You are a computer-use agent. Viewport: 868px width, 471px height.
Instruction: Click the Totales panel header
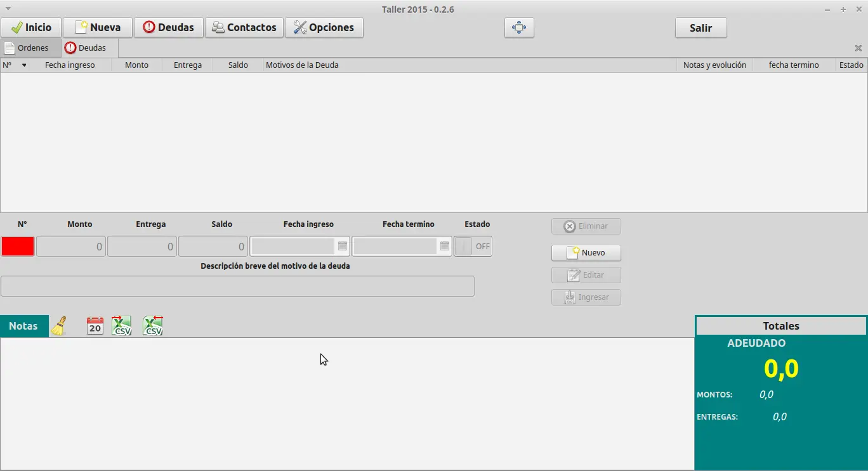(x=781, y=326)
